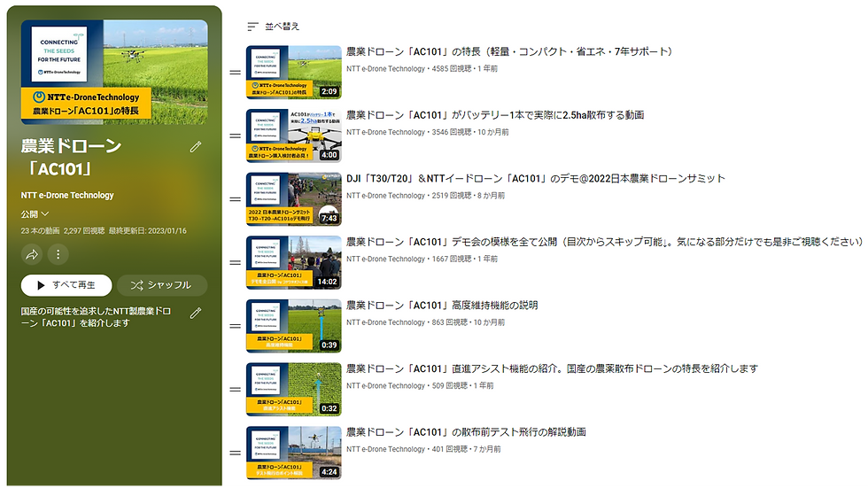Open the title 農業ドローン「AC101」の特長（軽量・コンパクト…）
The height and width of the screenshot is (488, 868).
pyautogui.click(x=509, y=52)
